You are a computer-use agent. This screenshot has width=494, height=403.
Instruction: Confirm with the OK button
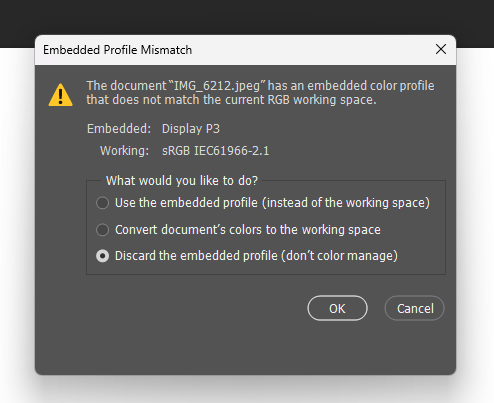tap(337, 308)
